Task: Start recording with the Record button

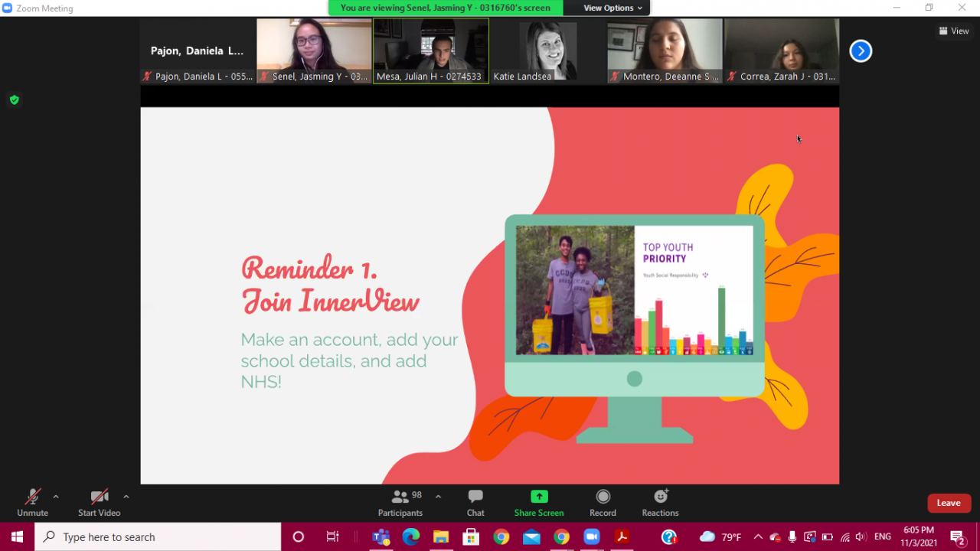Action: click(x=603, y=503)
